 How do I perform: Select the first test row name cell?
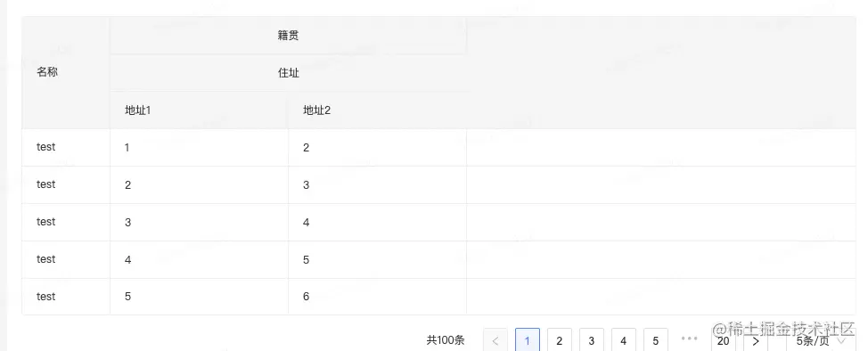[66, 147]
